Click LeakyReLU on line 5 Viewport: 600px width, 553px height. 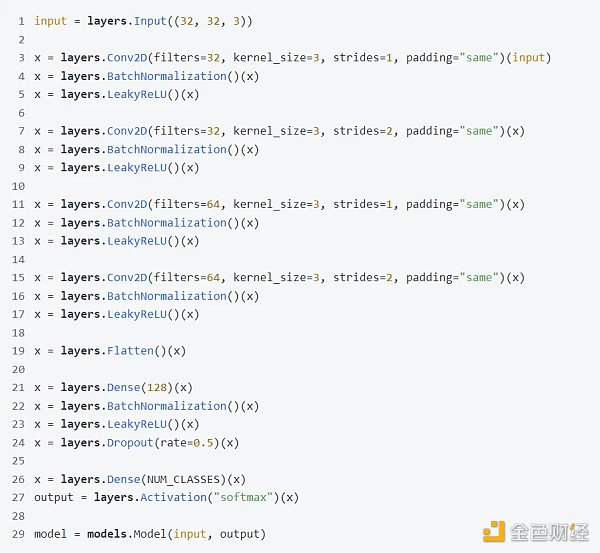(x=138, y=94)
